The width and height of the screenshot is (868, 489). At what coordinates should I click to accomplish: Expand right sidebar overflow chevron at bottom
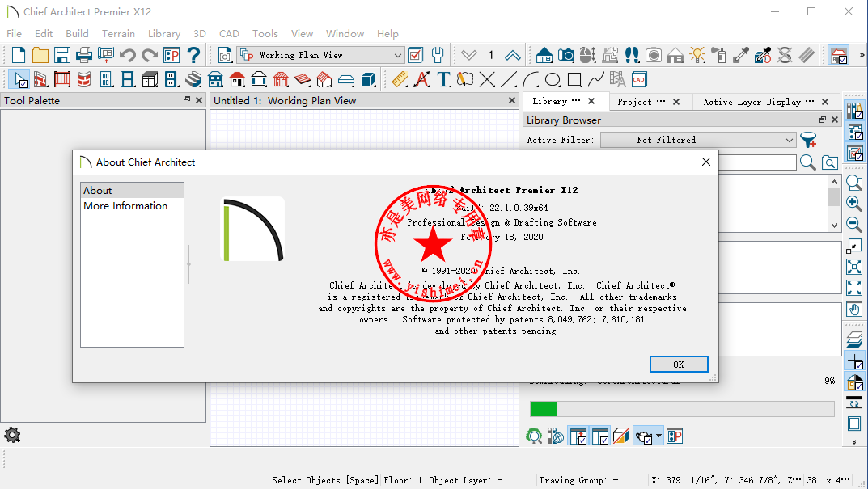pos(854,442)
